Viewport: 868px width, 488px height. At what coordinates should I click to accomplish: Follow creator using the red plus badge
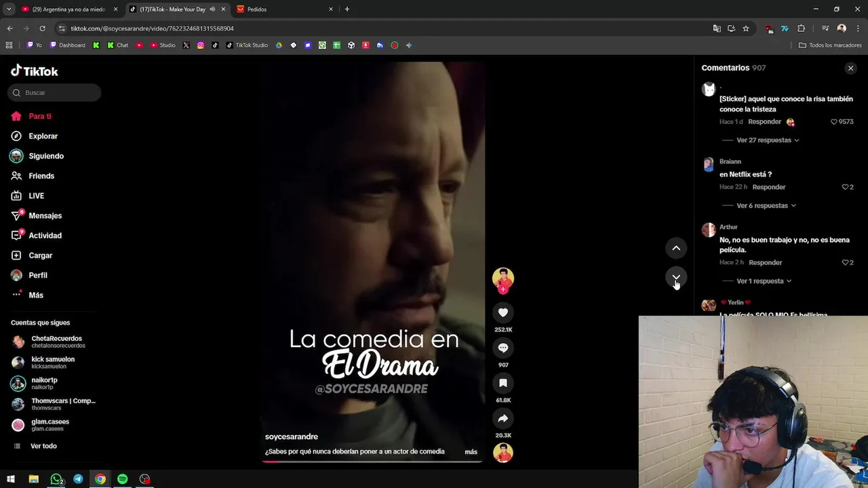(x=502, y=289)
